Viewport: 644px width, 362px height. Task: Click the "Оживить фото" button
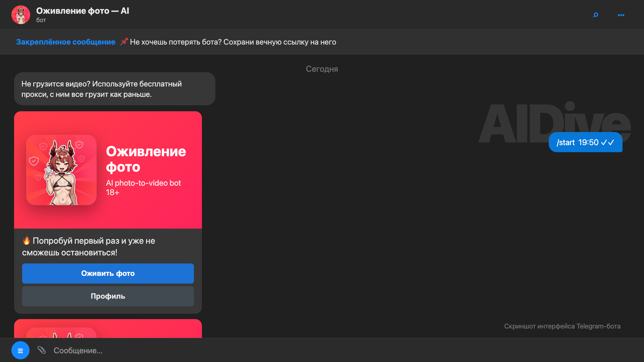coord(108,274)
